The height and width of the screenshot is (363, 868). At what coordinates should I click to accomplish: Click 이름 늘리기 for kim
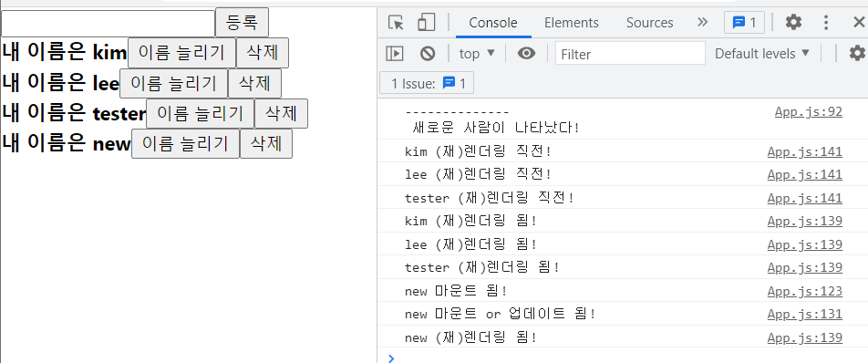pyautogui.click(x=181, y=53)
